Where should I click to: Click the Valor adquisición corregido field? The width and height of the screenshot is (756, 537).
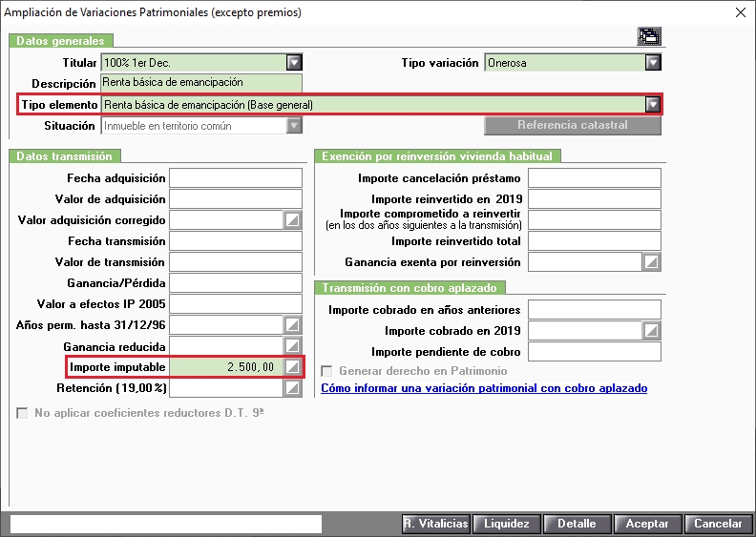tap(226, 220)
